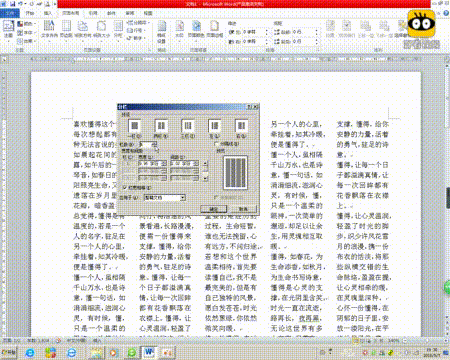Click the number of columns spinner field
The width and height of the screenshot is (450, 360).
click(148, 144)
